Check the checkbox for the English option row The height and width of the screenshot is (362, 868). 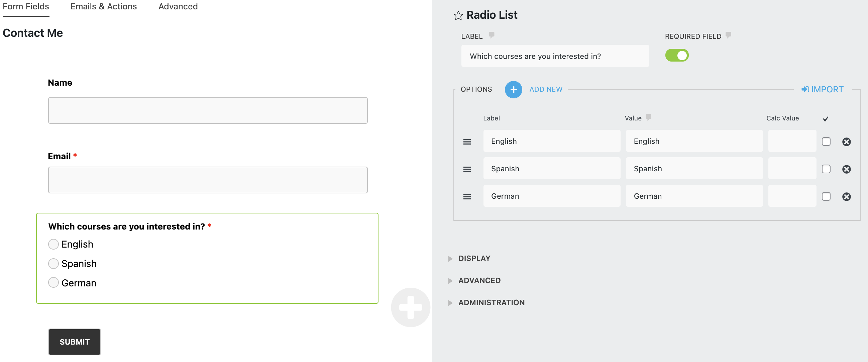pos(826,142)
